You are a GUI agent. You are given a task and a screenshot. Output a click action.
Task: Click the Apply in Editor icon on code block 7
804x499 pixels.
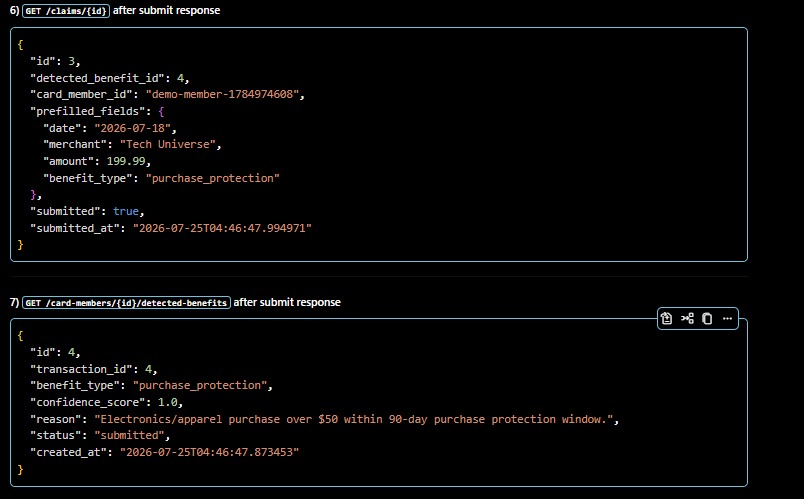[x=667, y=318]
